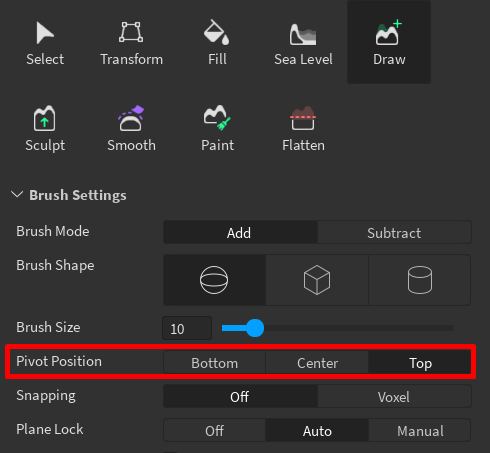Set brush shape to cube
Image resolution: width=490 pixels, height=453 pixels.
[317, 280]
